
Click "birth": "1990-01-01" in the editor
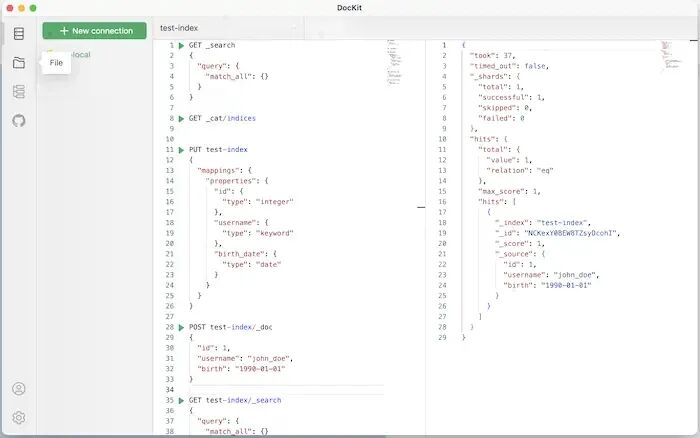pos(241,369)
